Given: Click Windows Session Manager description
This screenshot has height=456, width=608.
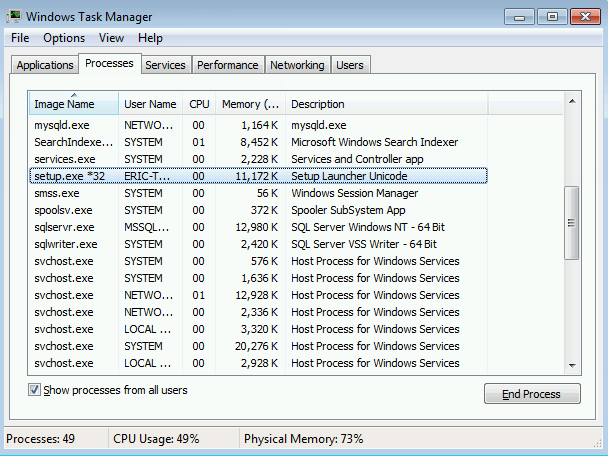Looking at the screenshot, I should [354, 193].
